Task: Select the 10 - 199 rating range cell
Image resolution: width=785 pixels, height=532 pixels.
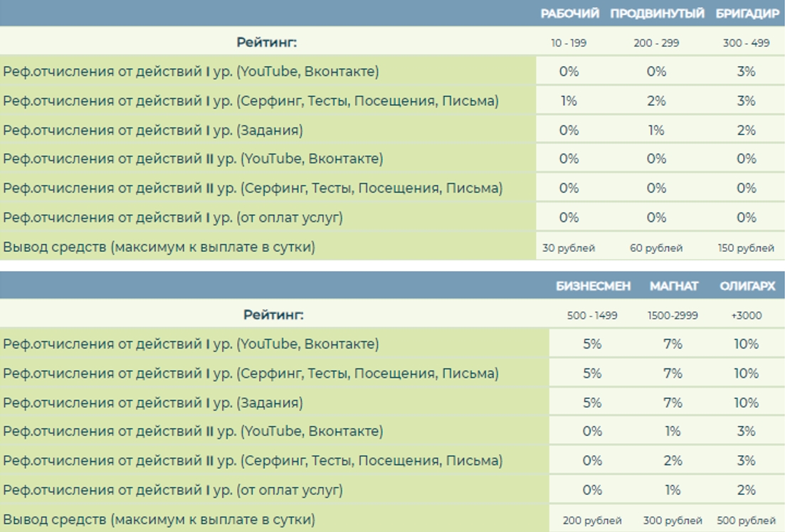Action: pyautogui.click(x=569, y=43)
